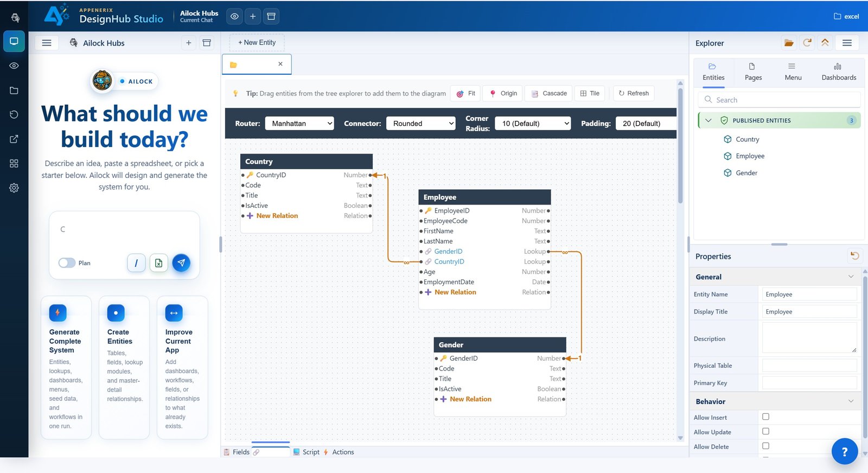Open the Router dropdown set to Manhattan
This screenshot has height=473, width=868.
point(299,124)
